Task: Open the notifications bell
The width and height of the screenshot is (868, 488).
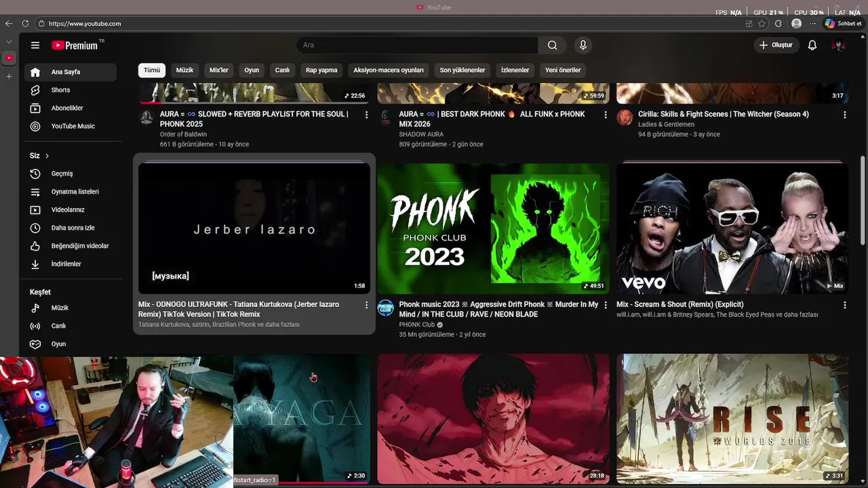Action: [x=812, y=45]
